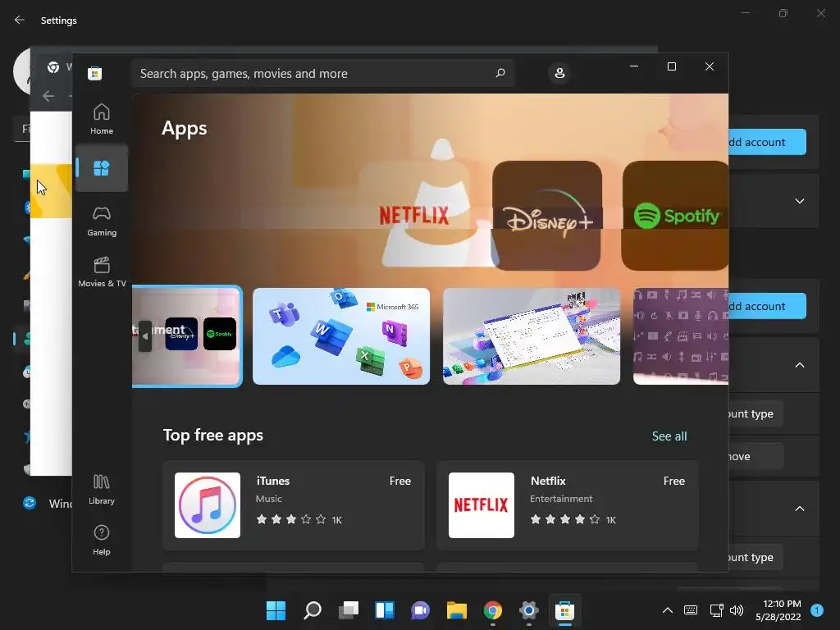Open the clock showing 12:10 PM
The height and width of the screenshot is (630, 840).
click(778, 610)
